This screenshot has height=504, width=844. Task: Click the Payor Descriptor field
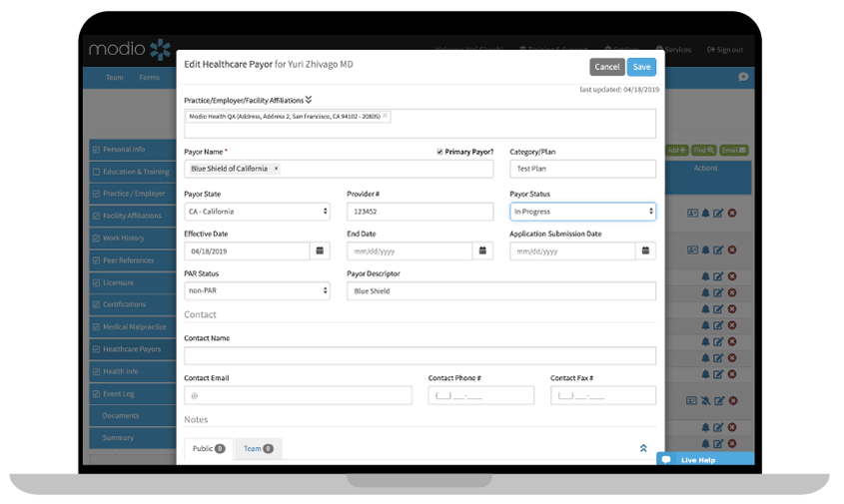[501, 291]
